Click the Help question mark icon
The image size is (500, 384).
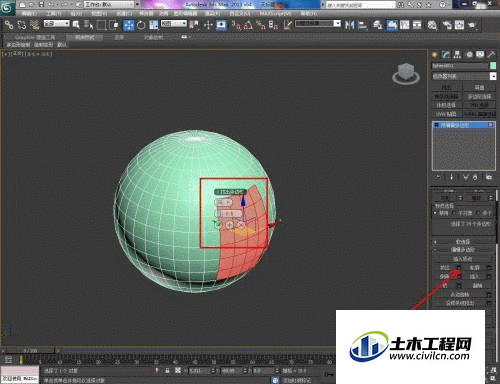443,5
